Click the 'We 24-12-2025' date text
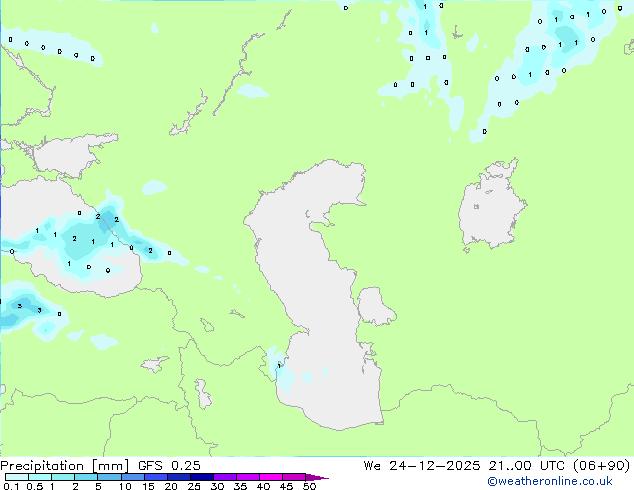Image resolution: width=634 pixels, height=490 pixels. point(422,466)
